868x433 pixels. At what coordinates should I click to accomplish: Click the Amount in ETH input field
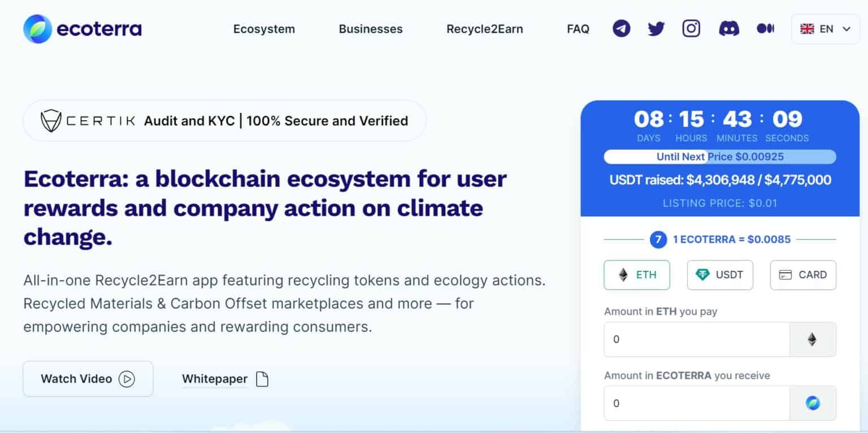pyautogui.click(x=695, y=339)
